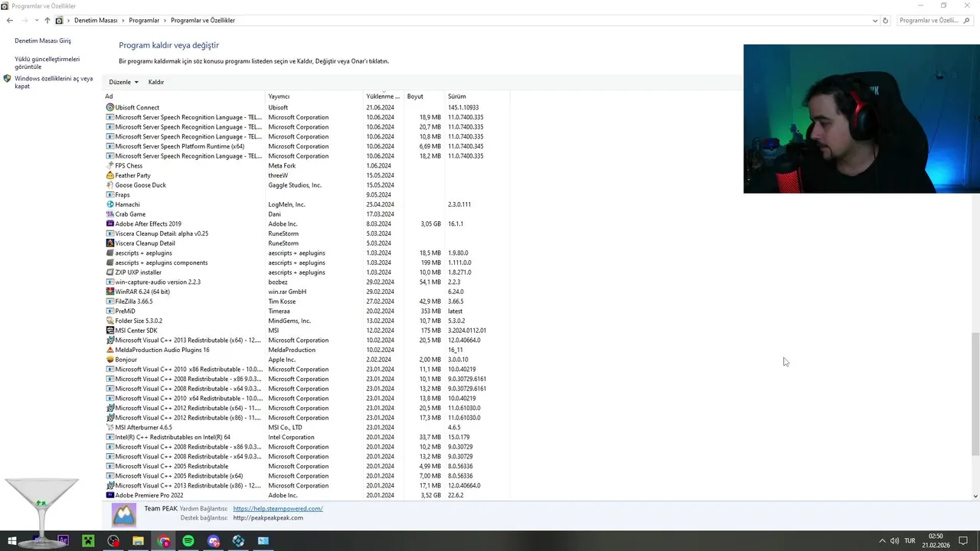Sort list by Sürüm column
The height and width of the screenshot is (551, 980).
[477, 96]
